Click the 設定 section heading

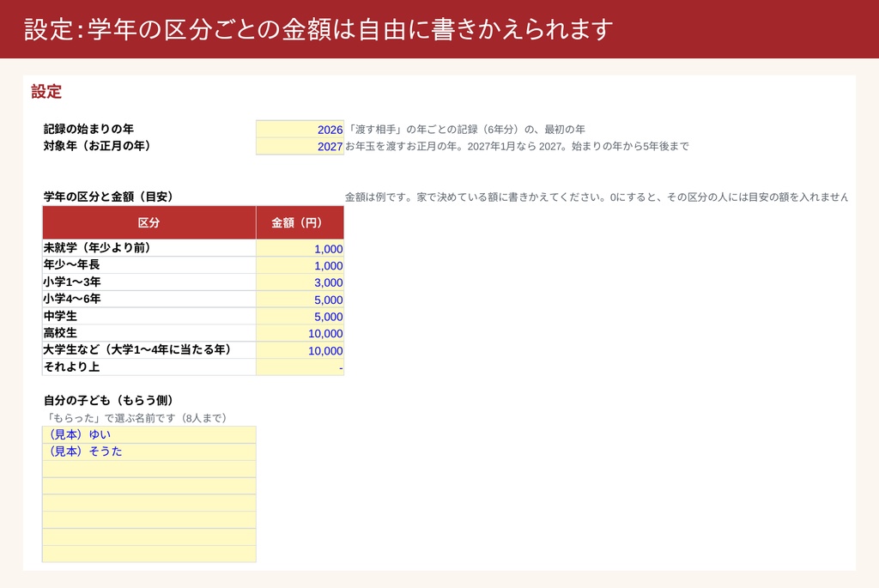(46, 91)
